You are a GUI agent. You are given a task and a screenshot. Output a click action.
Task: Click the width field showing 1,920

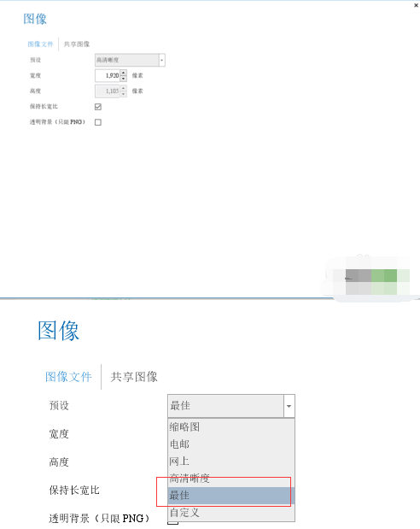pyautogui.click(x=108, y=75)
